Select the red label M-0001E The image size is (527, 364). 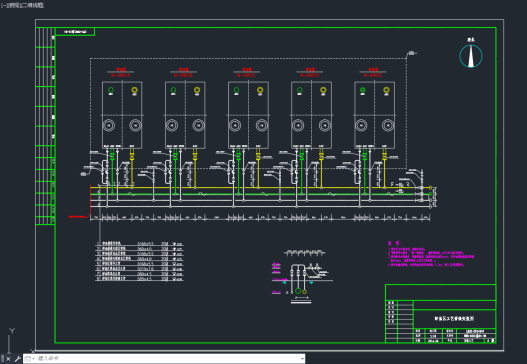coord(373,76)
